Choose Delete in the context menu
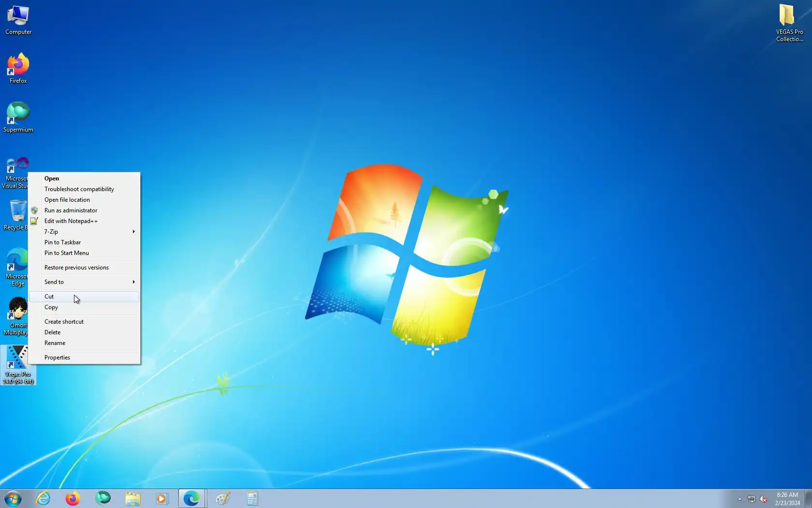Screen dimensions: 812x508 pos(84,332)
